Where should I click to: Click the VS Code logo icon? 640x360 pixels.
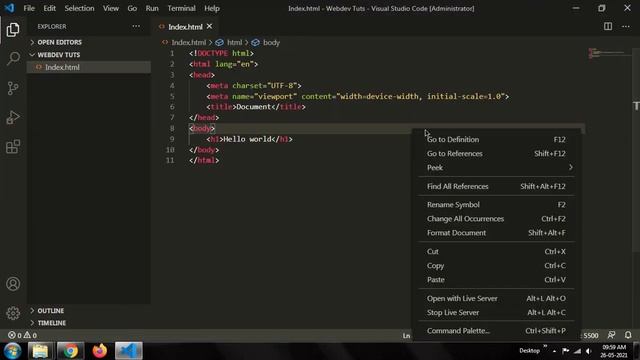[9, 8]
